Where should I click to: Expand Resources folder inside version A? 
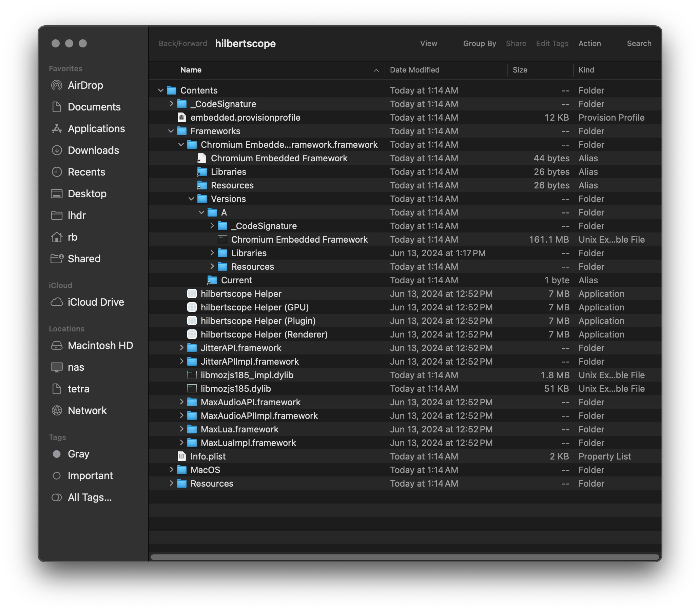tap(212, 266)
